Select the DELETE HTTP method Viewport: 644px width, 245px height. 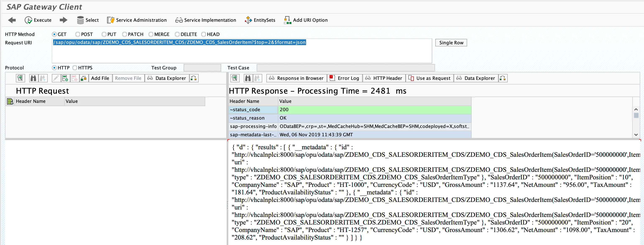(177, 34)
